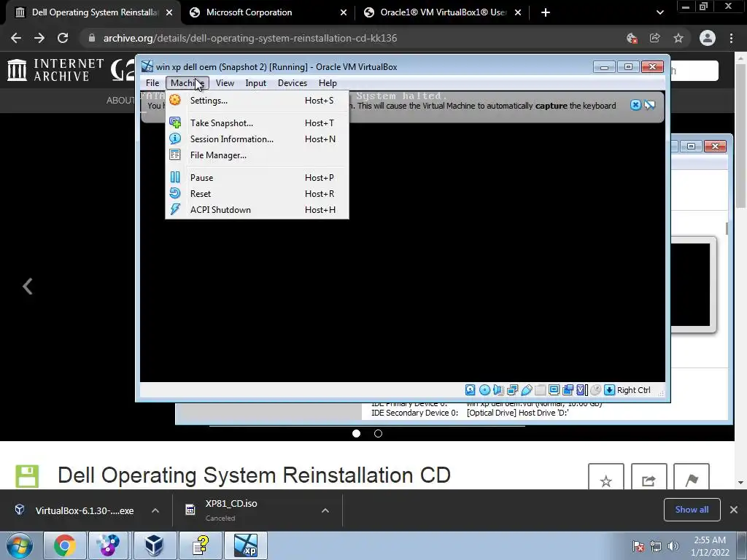Open Settings from the Machine menu
The height and width of the screenshot is (560, 747).
[257, 101]
